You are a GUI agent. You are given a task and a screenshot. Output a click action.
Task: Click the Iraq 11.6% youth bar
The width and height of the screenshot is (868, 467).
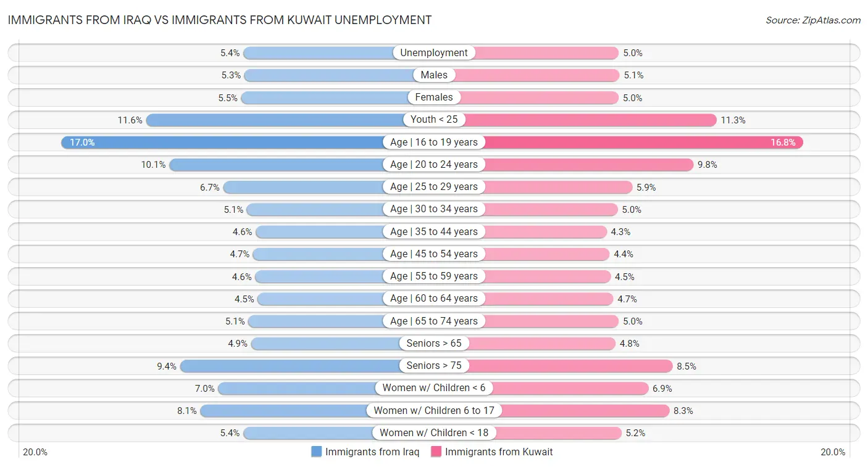(275, 120)
